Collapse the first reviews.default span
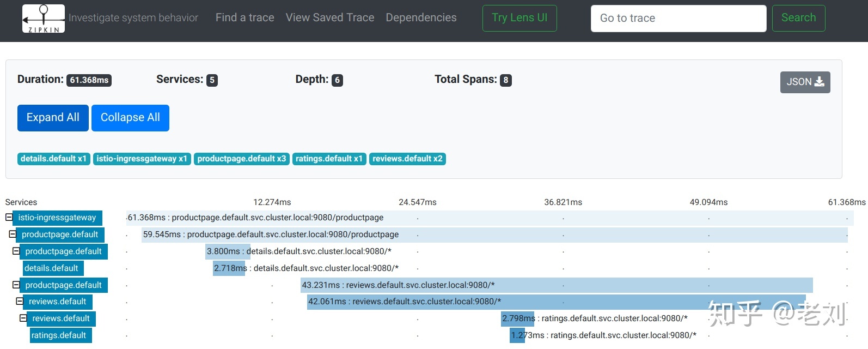 20,302
